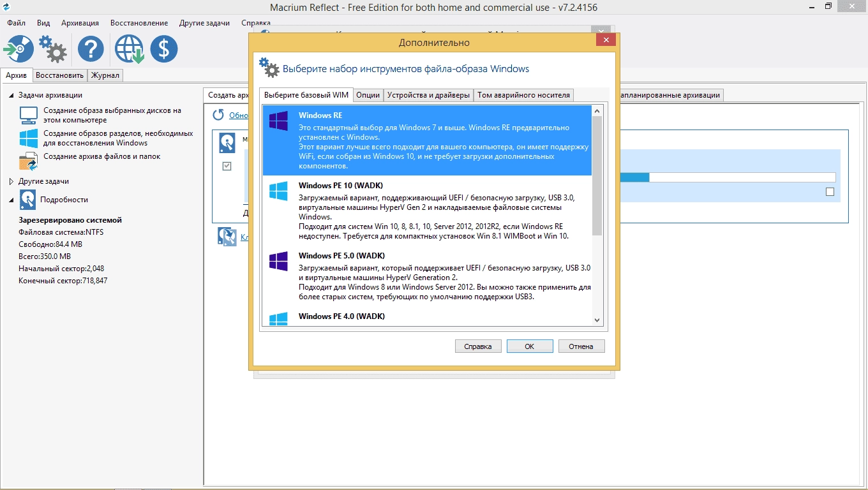Open the Другие задачи menu
Image resolution: width=868 pixels, height=490 pixels.
click(204, 23)
